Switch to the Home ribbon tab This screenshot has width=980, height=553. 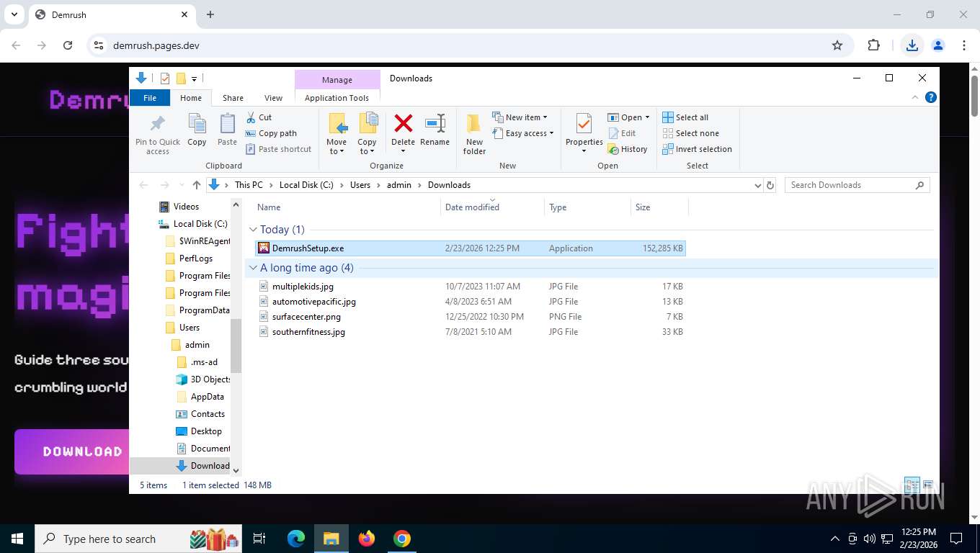[191, 98]
